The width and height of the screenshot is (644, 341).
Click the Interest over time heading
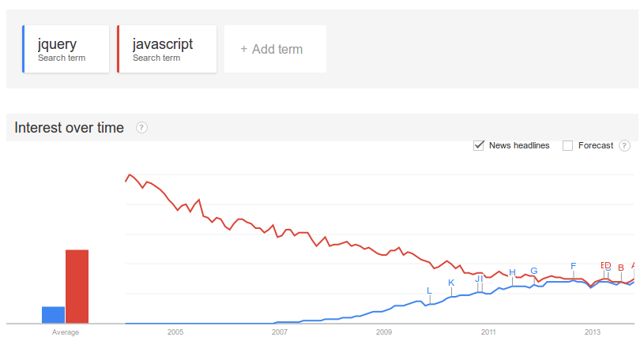coord(69,128)
